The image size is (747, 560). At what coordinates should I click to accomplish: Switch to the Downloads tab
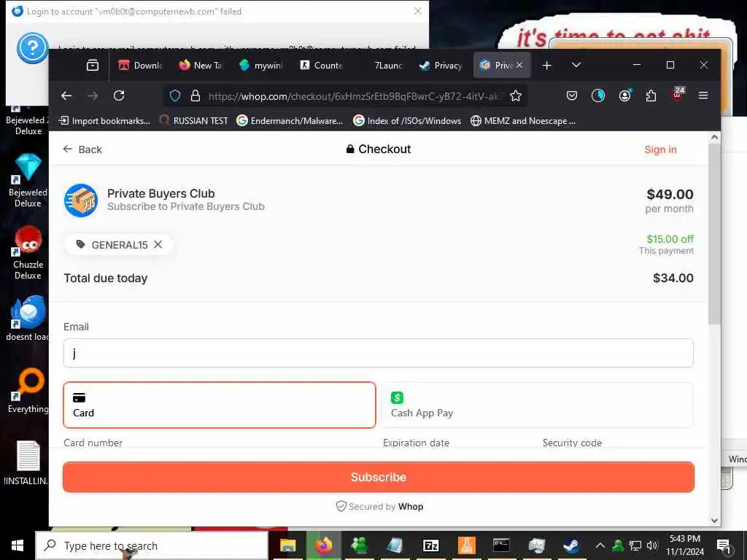141,65
